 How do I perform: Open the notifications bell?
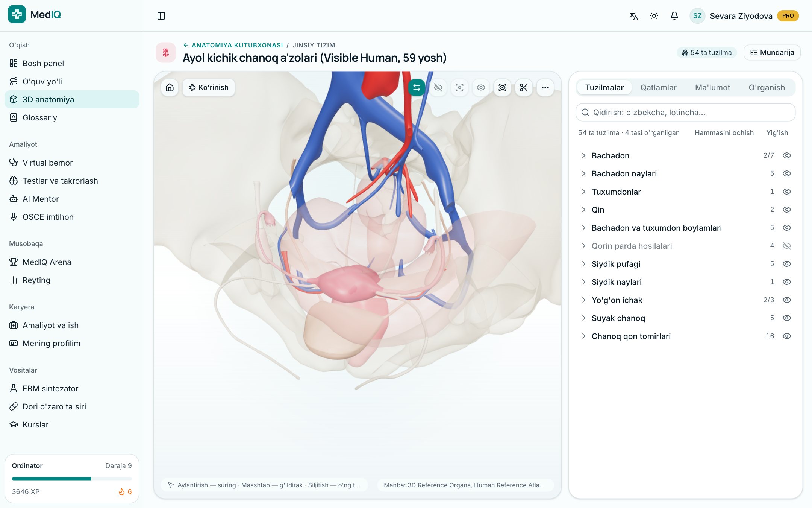[674, 16]
